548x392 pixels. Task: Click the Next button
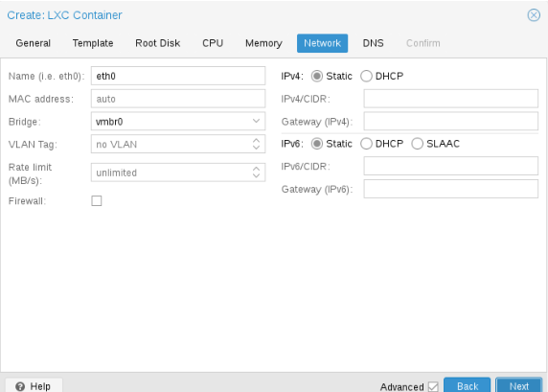click(519, 385)
